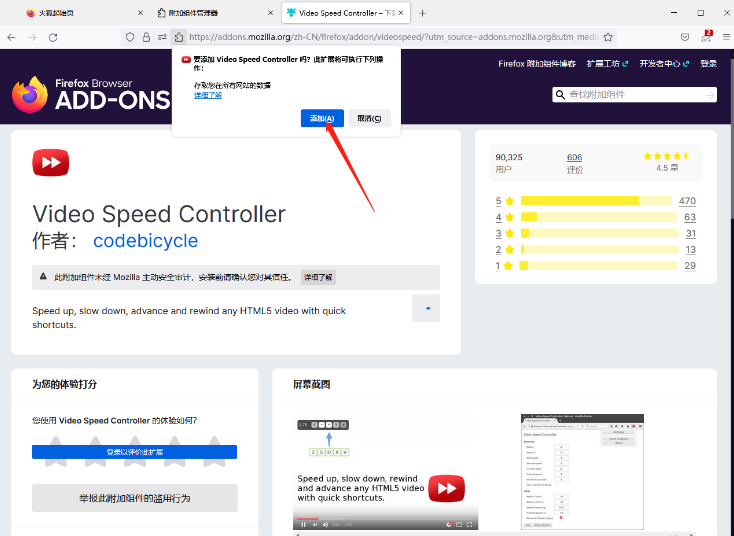Open the 606 评价 reviews link
This screenshot has width=734, height=536.
(x=574, y=163)
